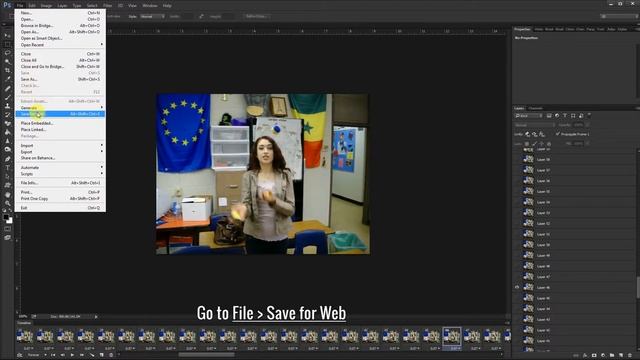
Task: Click the foreground color swatch
Action: click(x=6, y=218)
